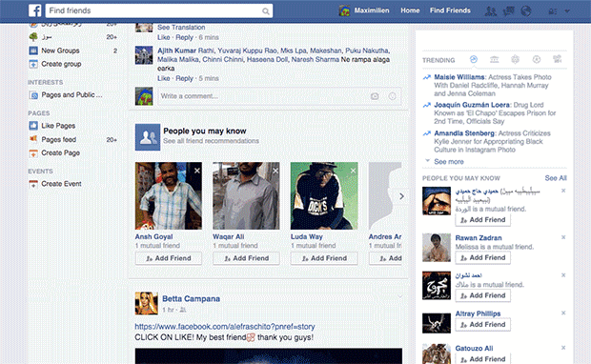Screen dimensions: 591x364
Task: Select Science and Technology trending icon
Action: pyautogui.click(x=516, y=59)
